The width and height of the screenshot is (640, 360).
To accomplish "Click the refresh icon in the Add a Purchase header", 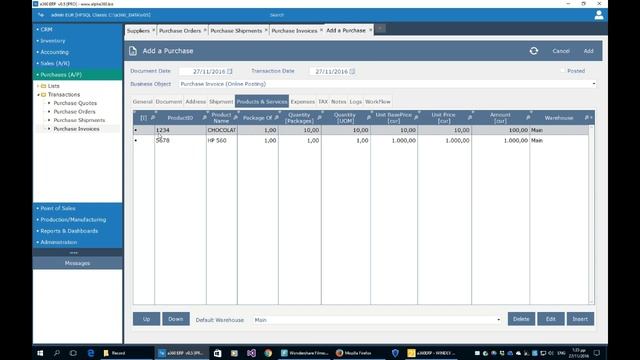I will (533, 51).
